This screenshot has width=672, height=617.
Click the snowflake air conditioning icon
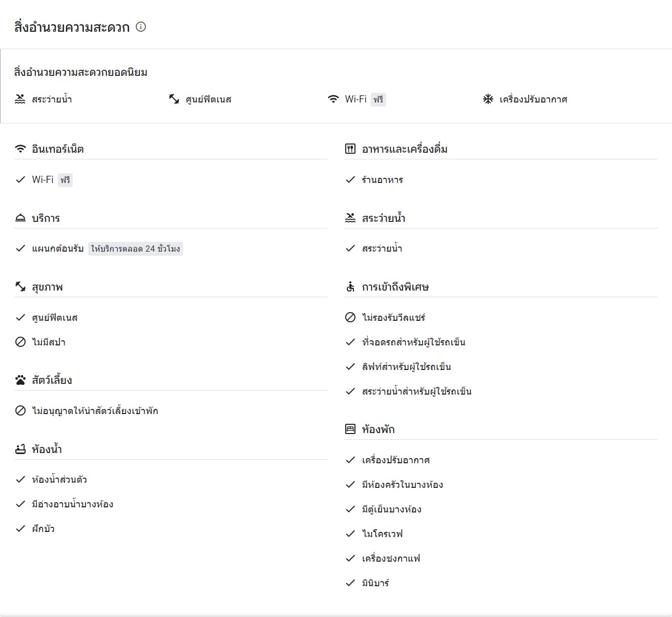point(488,99)
